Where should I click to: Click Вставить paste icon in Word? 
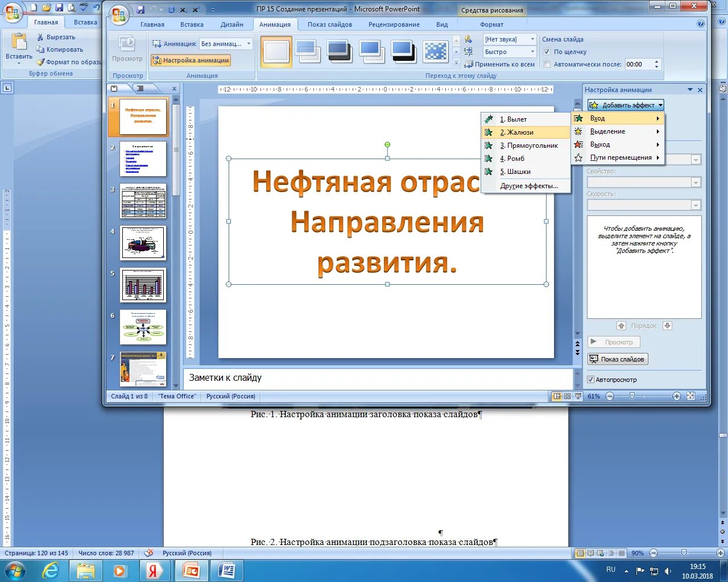click(19, 43)
